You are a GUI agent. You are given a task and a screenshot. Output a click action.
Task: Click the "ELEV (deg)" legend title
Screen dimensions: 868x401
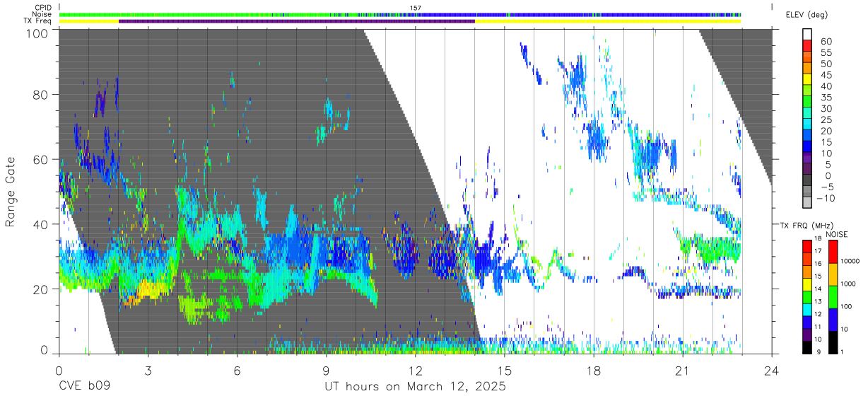tap(807, 15)
